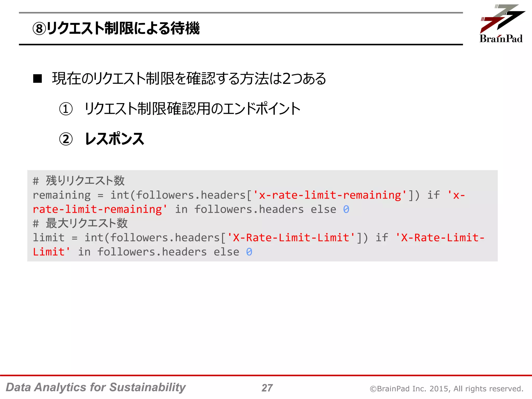Click the bold item レスポンス
The width and height of the screenshot is (532, 399).
(x=114, y=139)
